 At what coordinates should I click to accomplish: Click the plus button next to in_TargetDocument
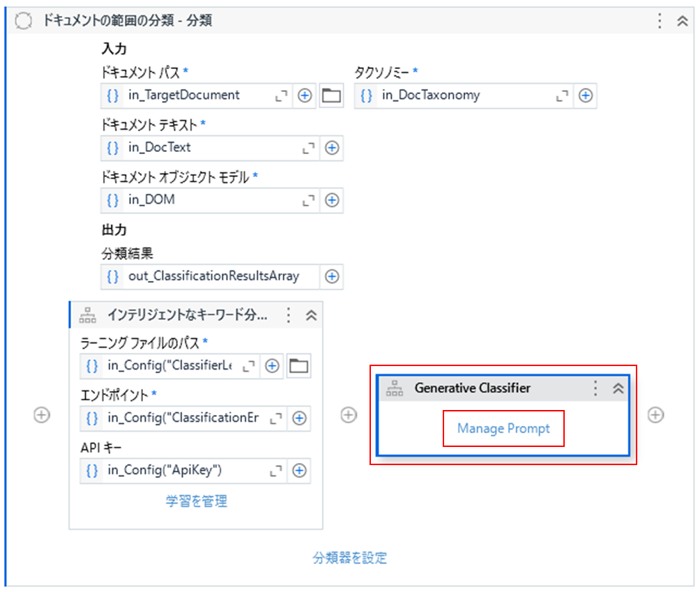tap(305, 96)
